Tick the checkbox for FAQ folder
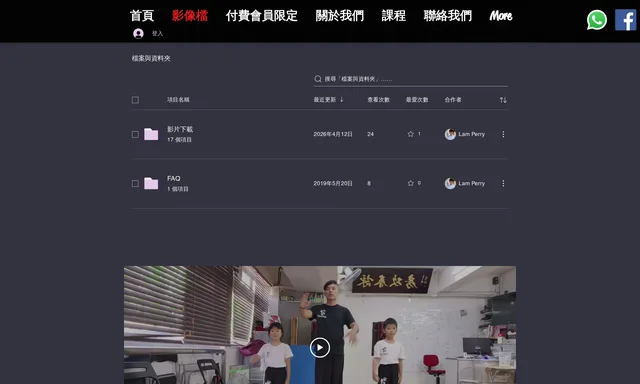 pos(135,184)
